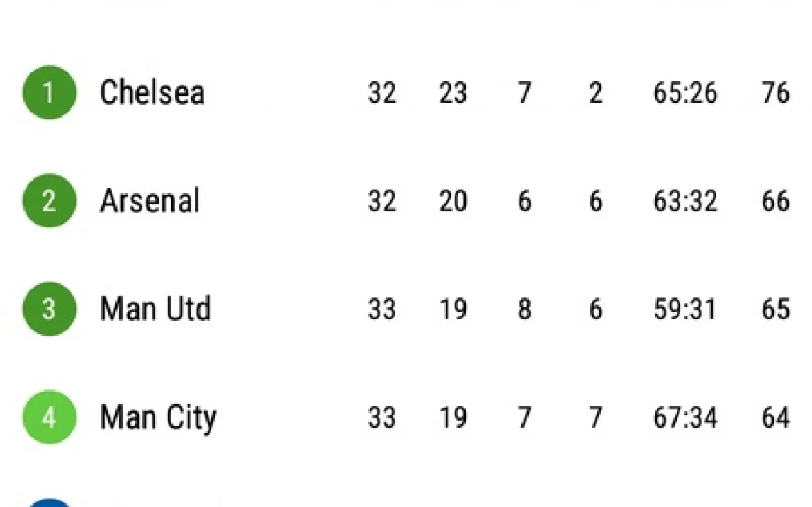Click Chelsea's green position 1 badge
Screen dimensions: 812x507
pos(49,93)
